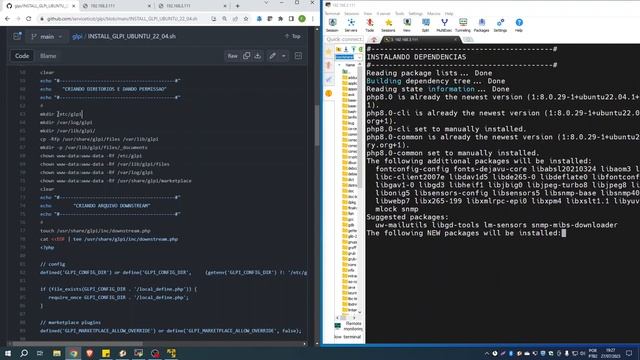The image size is (640, 360).
Task: Open the Help menu in MobaXterm
Action: point(449,13)
